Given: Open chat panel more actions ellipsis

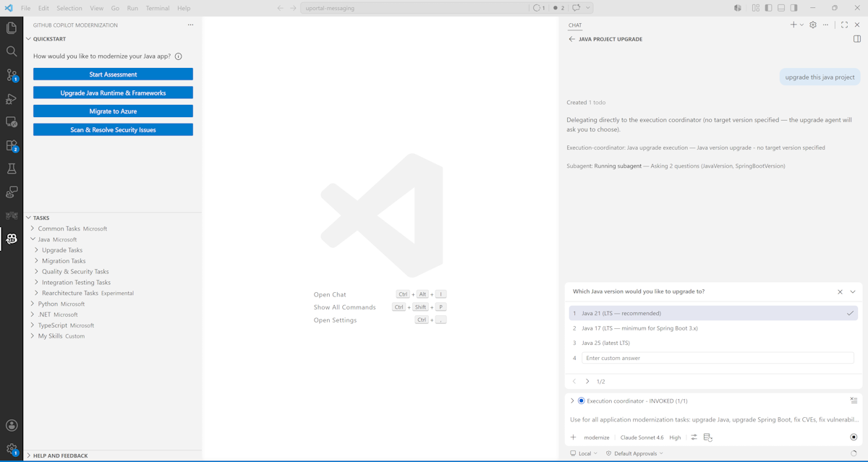Looking at the screenshot, I should (x=825, y=25).
